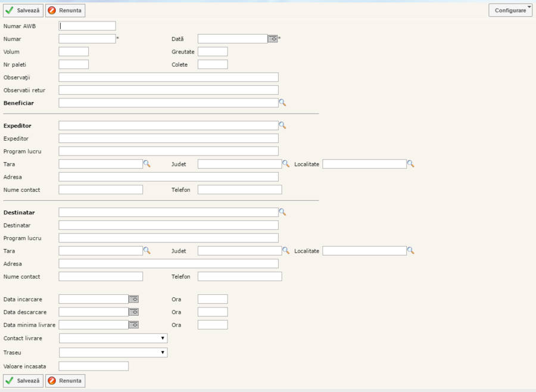Search Judet in the Destinatar section
The image size is (536, 392).
click(286, 251)
